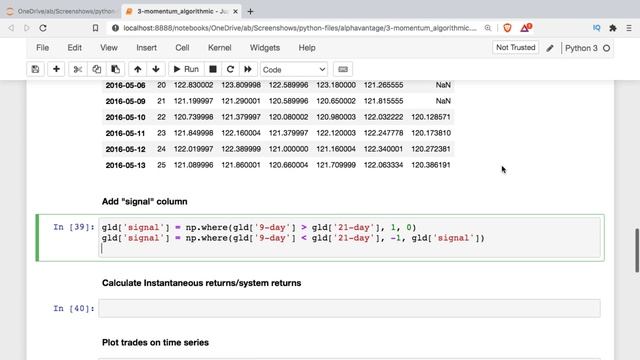Close the 3-momentum_algorithmic tab
This screenshot has width=640, height=360.
coord(236,11)
